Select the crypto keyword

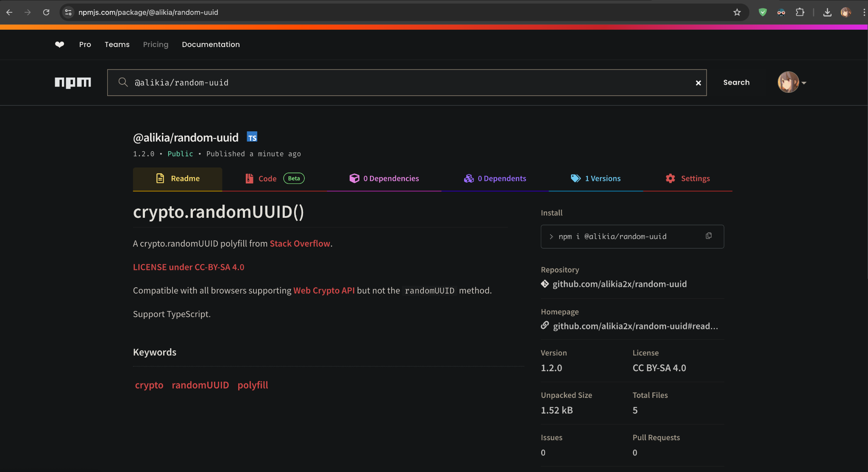point(149,385)
